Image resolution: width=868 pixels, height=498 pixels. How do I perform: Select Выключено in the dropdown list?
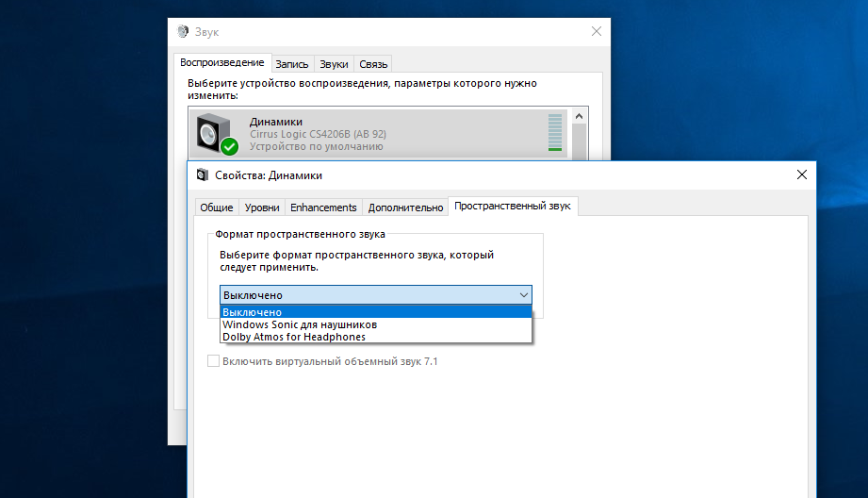252,312
